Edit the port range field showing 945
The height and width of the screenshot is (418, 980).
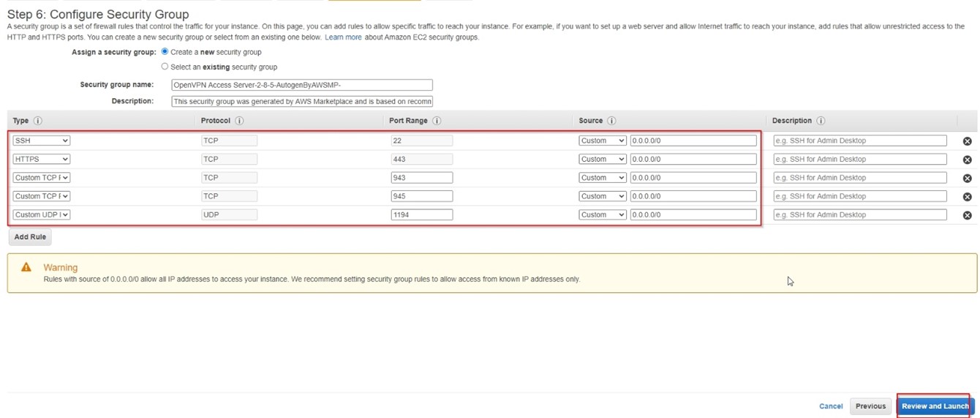tap(422, 196)
